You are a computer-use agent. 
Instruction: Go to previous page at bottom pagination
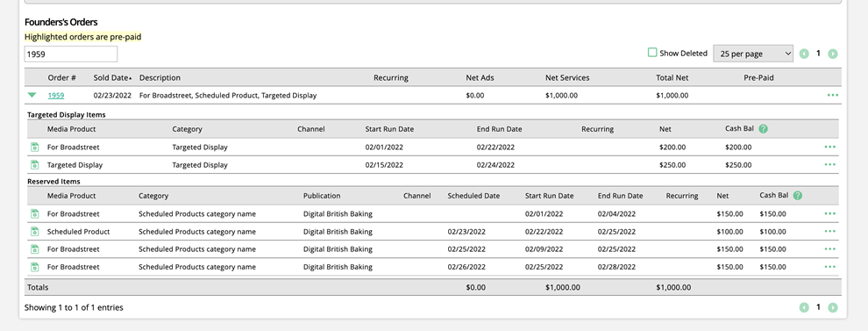coord(804,307)
